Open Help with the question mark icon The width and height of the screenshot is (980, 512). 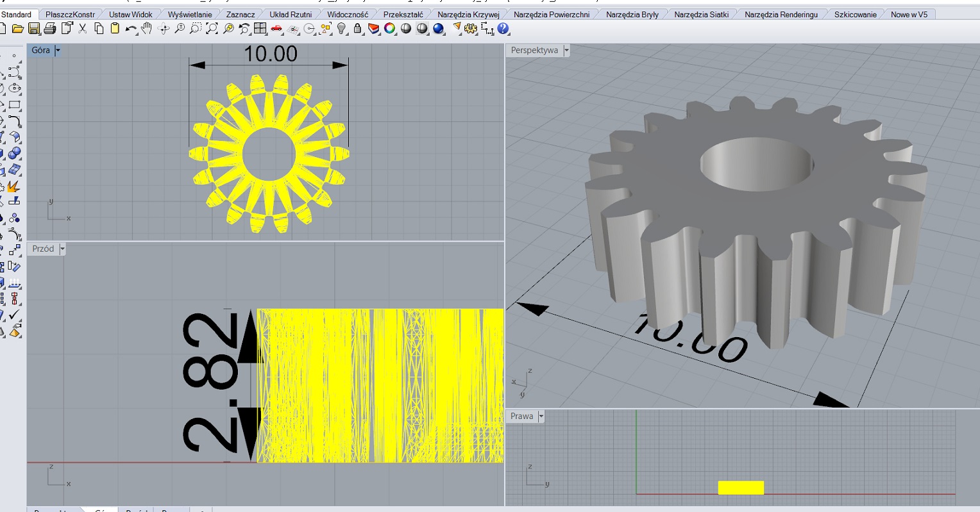(x=503, y=28)
